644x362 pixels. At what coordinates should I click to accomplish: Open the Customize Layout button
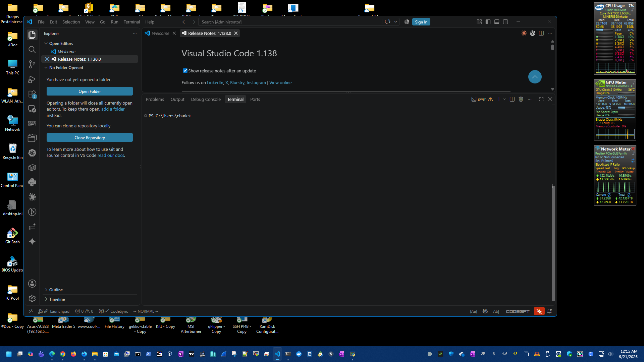tap(479, 22)
